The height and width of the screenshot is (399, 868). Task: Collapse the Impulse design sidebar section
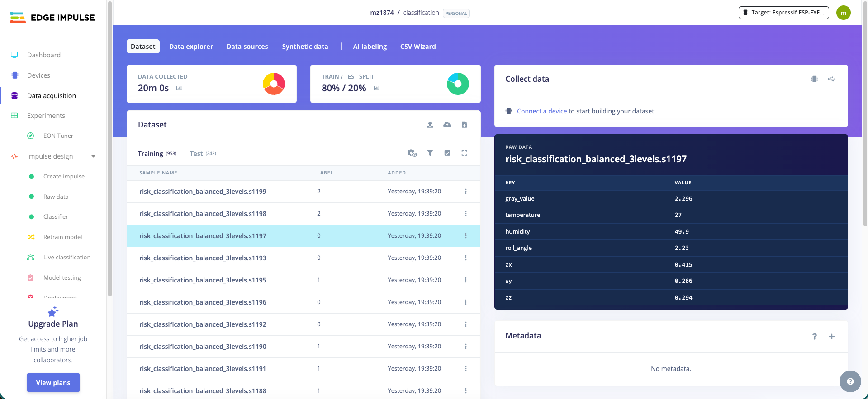[x=93, y=156]
